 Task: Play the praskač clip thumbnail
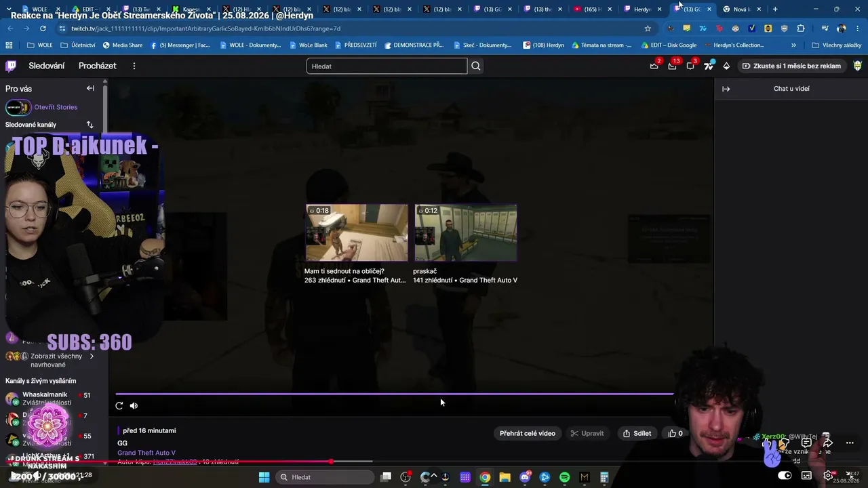point(465,232)
